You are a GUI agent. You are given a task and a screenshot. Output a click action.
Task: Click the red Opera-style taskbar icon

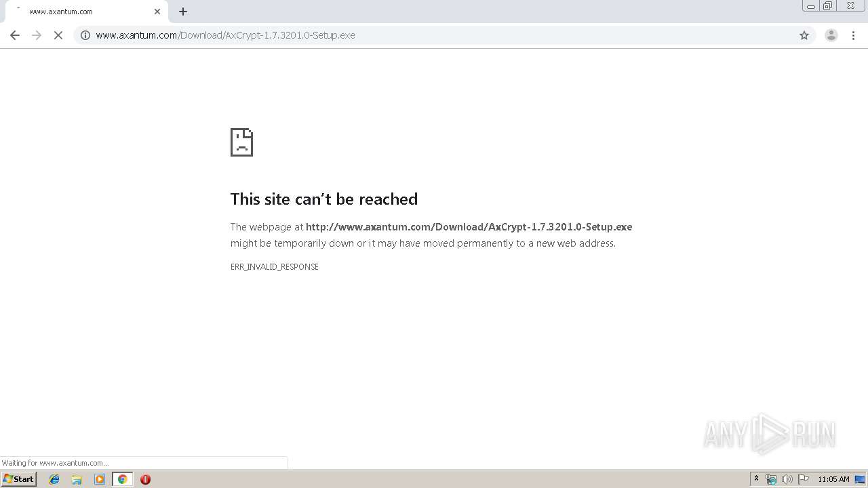[145, 479]
